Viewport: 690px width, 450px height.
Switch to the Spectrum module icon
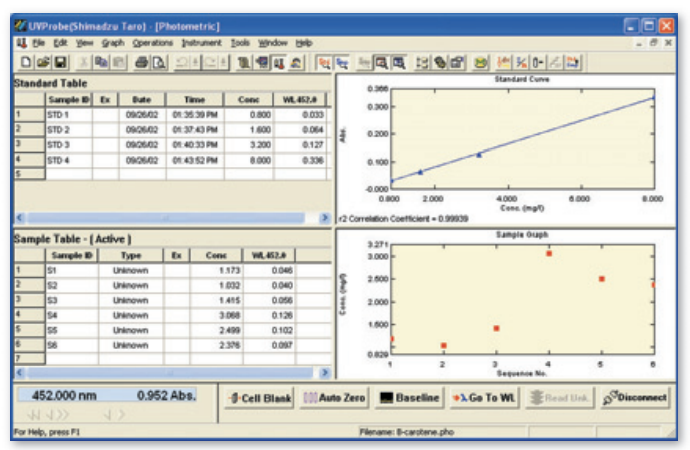pos(297,62)
